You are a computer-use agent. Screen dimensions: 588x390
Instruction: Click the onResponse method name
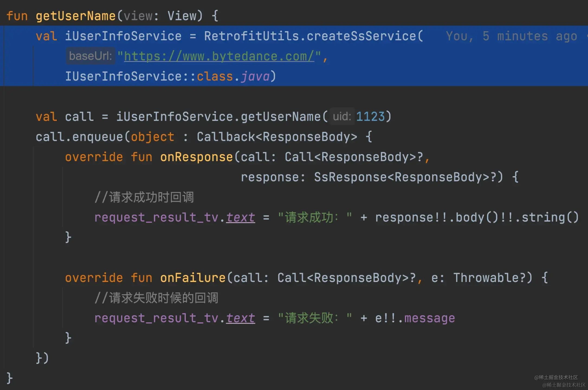coord(196,157)
